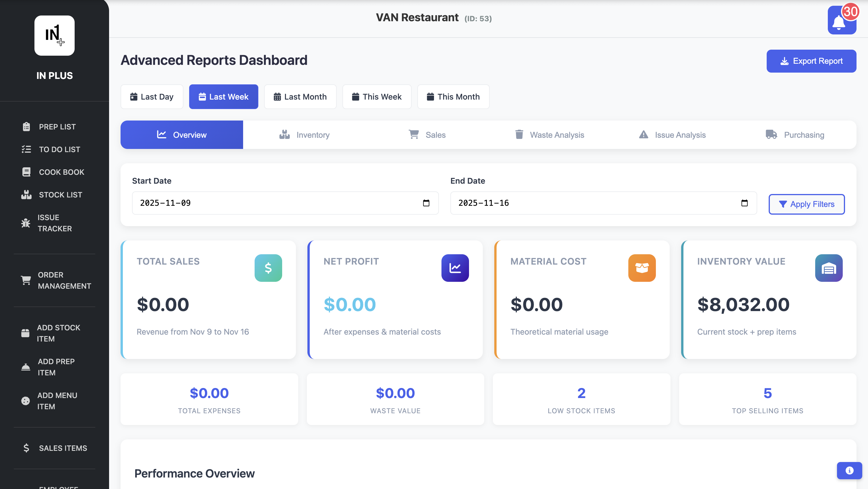Image resolution: width=868 pixels, height=489 pixels.
Task: Click the dollar icon on Total Sales card
Action: (x=268, y=268)
